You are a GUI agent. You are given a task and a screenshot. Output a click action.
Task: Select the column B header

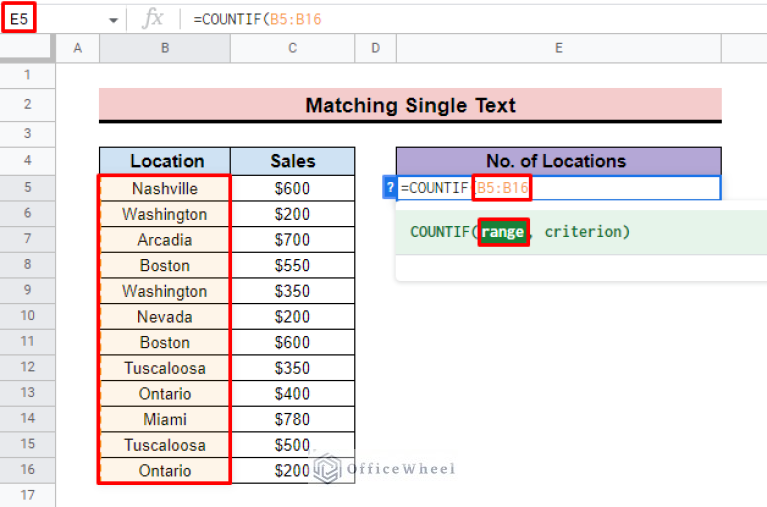tap(164, 48)
